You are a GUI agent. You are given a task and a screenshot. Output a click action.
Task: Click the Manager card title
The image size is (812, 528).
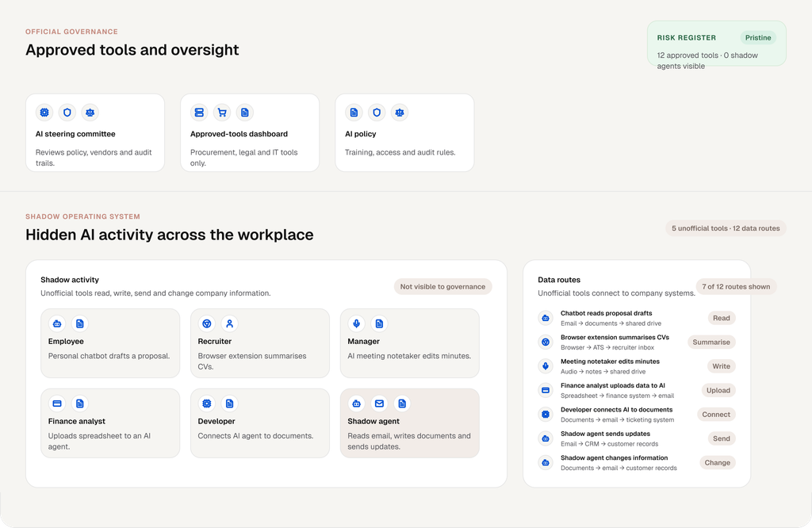[x=363, y=342]
